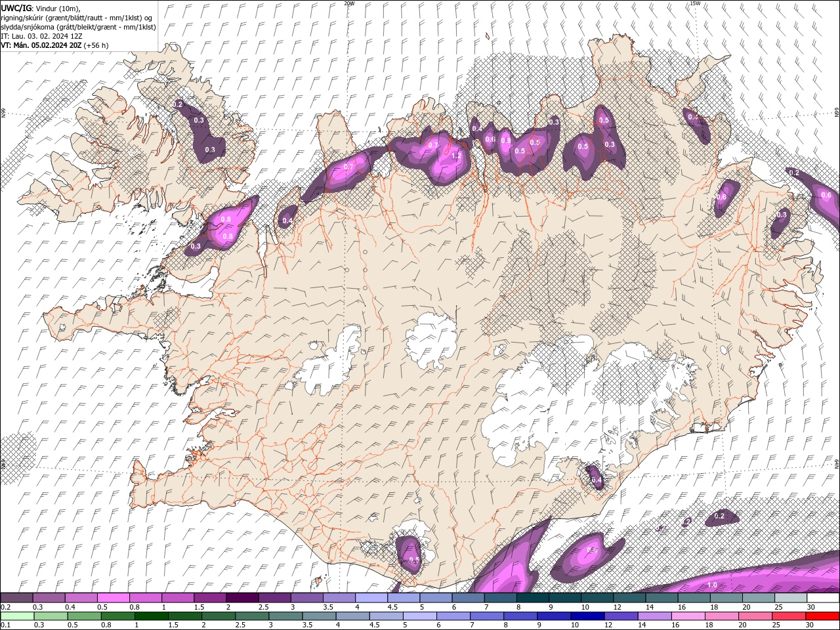Click the white 30 snow legend swatch

(824, 598)
